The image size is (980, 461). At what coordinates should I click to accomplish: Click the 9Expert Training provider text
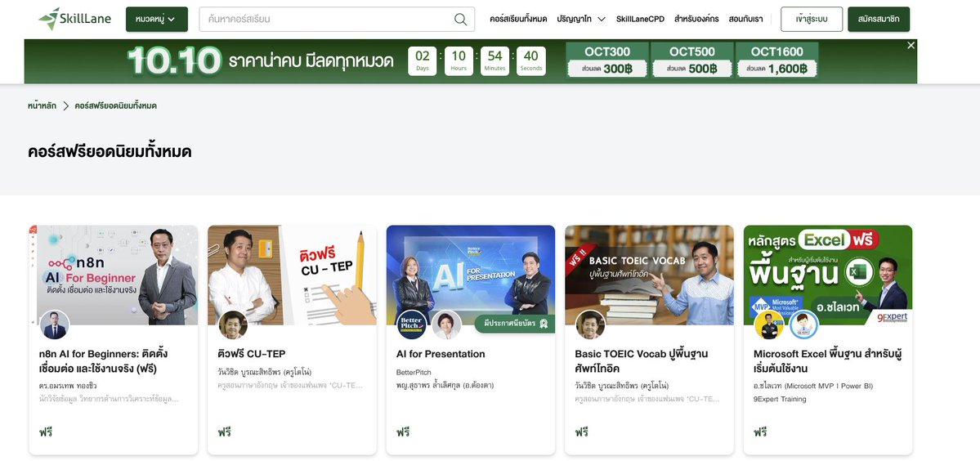[780, 399]
